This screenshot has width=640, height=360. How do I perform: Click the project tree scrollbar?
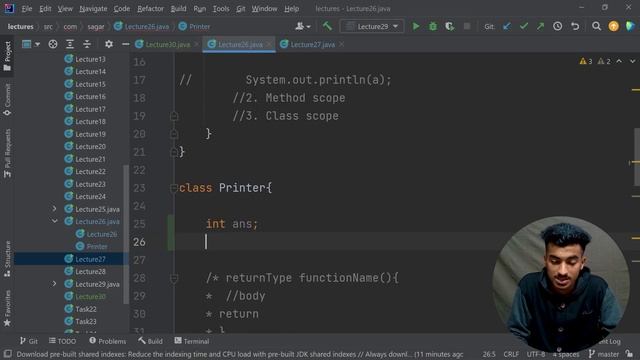(126, 234)
